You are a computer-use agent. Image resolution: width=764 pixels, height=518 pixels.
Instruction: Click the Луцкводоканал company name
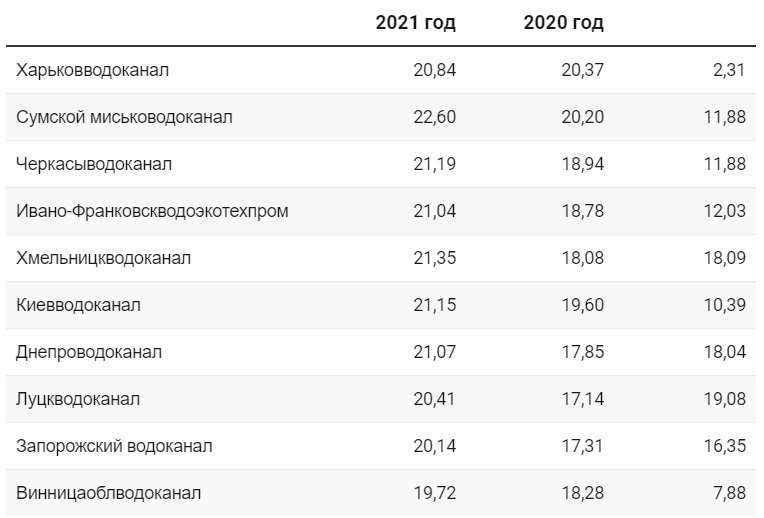(78, 399)
